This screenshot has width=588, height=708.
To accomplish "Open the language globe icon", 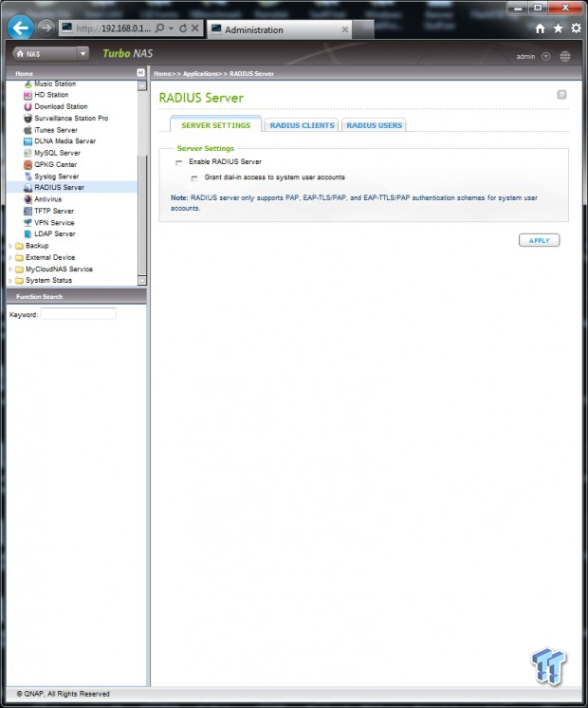I will pyautogui.click(x=565, y=56).
